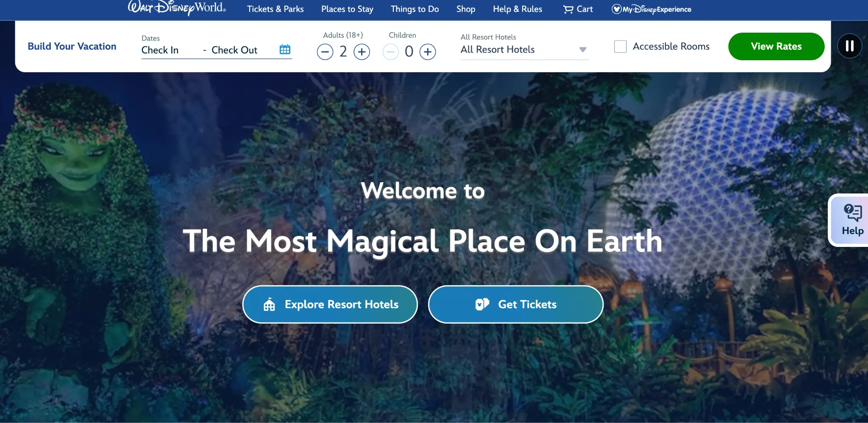
Task: Open the Help & Rules menu
Action: tap(517, 9)
